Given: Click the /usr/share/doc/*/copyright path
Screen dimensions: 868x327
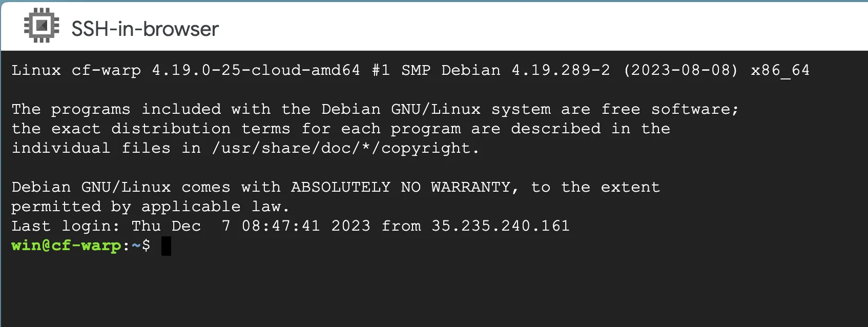Looking at the screenshot, I should [x=345, y=148].
